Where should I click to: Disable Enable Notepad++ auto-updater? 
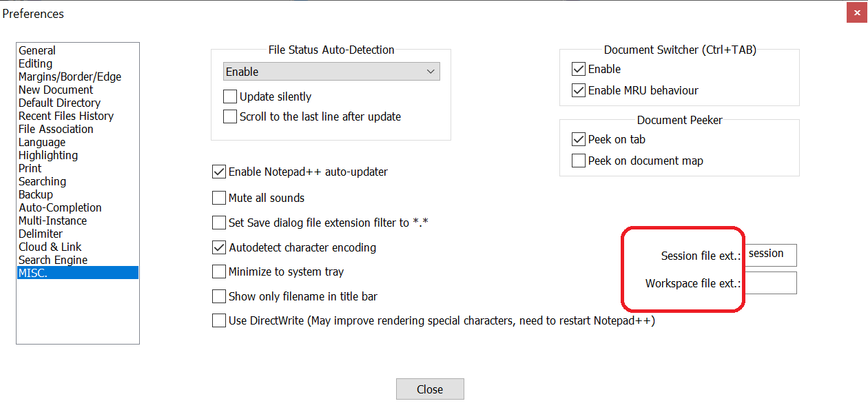(219, 172)
